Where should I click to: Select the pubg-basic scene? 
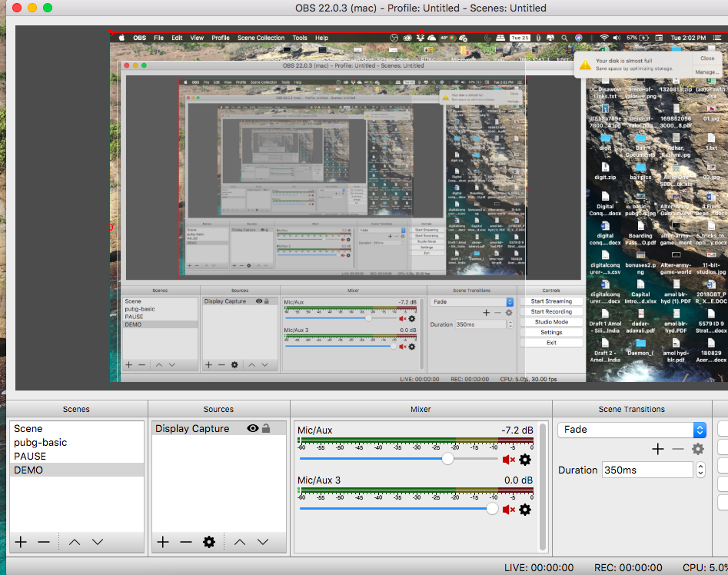coord(77,442)
